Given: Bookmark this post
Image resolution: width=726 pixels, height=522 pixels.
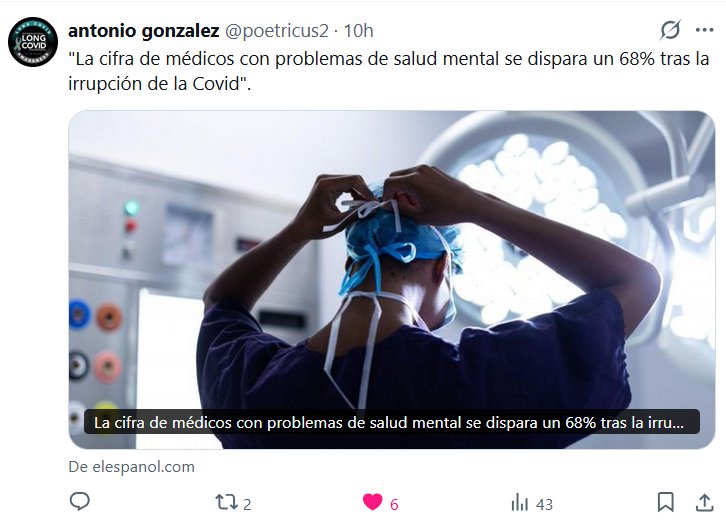Looking at the screenshot, I should click(665, 503).
